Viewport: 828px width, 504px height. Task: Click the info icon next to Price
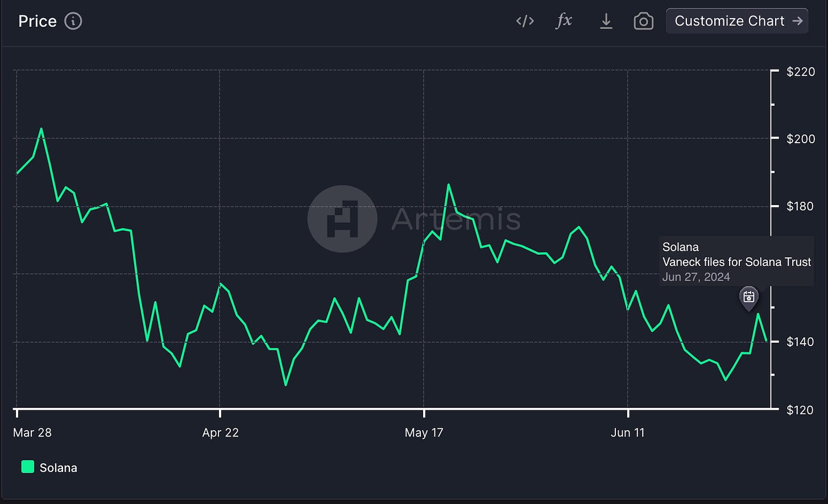coord(73,21)
